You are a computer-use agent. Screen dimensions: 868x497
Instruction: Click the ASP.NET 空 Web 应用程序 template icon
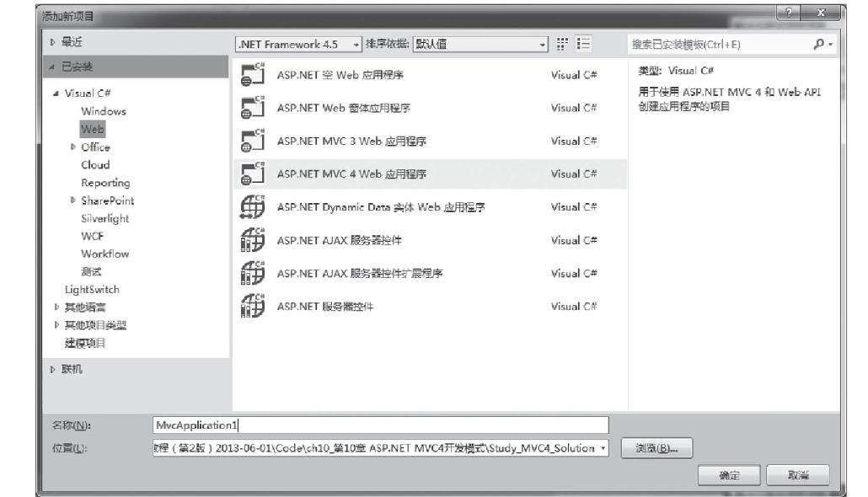[x=253, y=75]
